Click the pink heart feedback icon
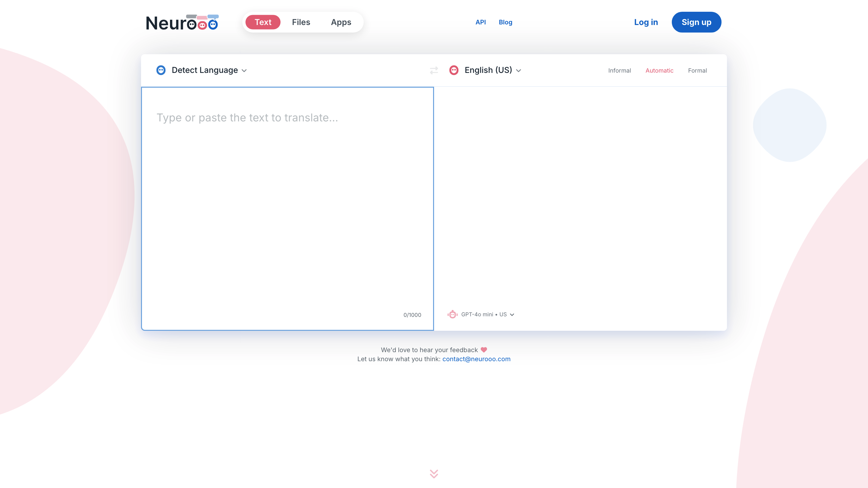The image size is (868, 488). pyautogui.click(x=484, y=349)
